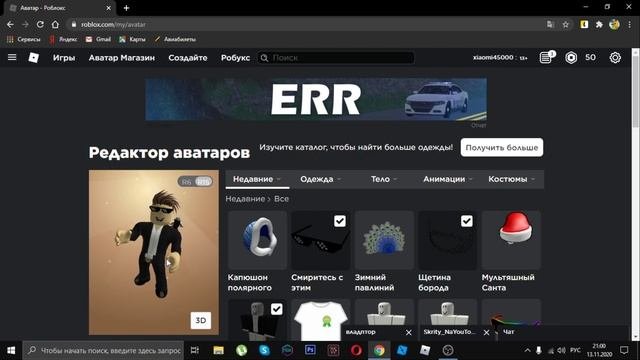Expand the 'Анимации' dropdown tab

point(448,179)
